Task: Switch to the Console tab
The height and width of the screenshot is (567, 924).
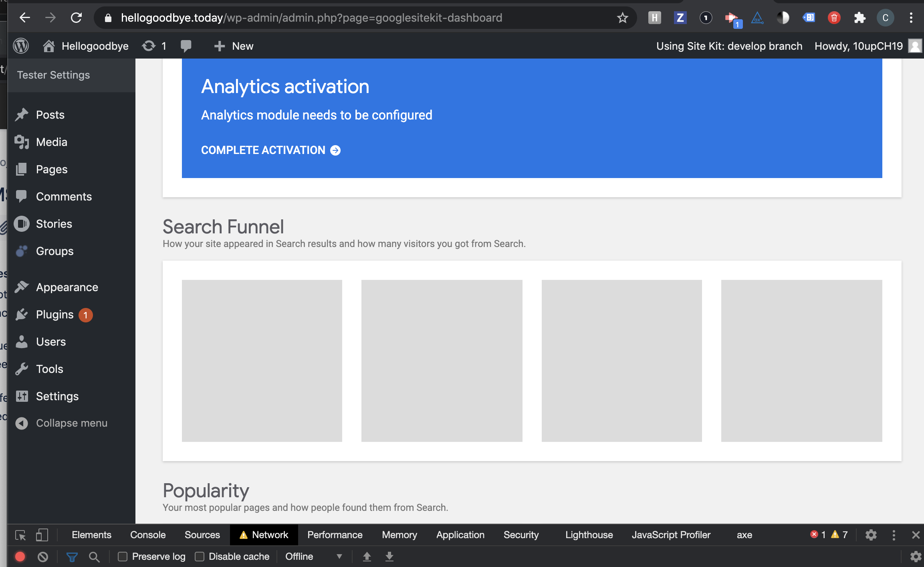Action: pos(148,535)
